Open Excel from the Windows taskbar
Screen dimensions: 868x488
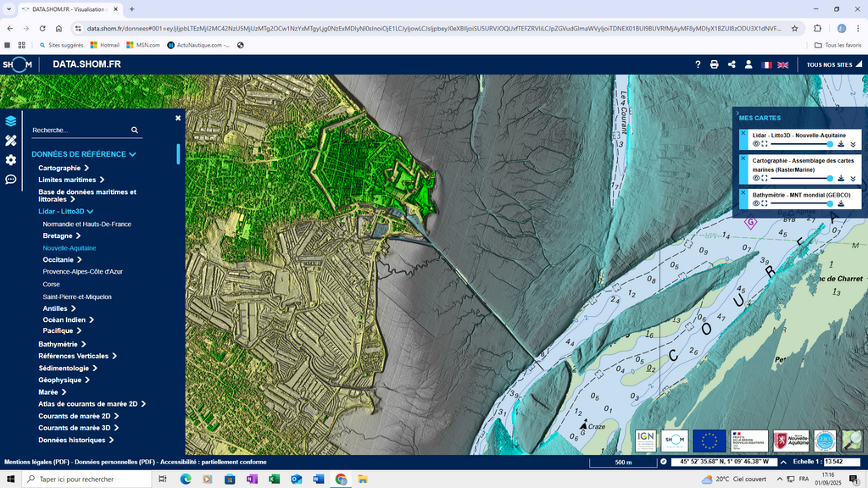274,480
